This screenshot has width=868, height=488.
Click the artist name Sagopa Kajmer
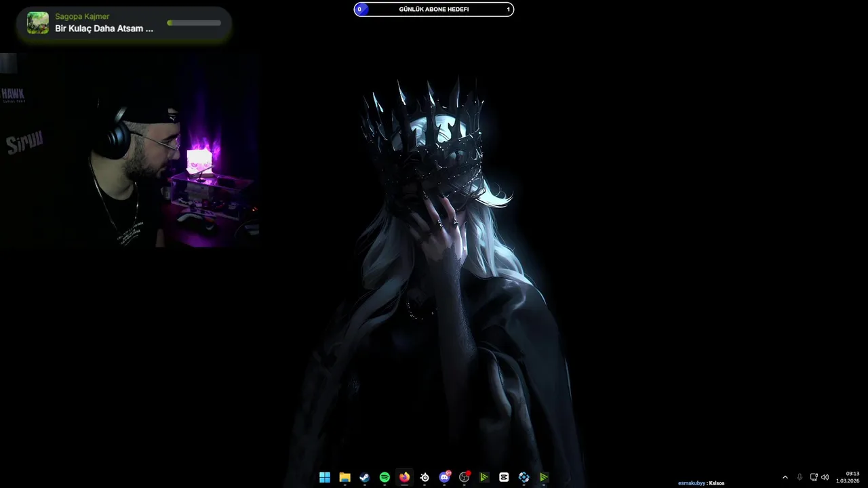click(x=82, y=16)
